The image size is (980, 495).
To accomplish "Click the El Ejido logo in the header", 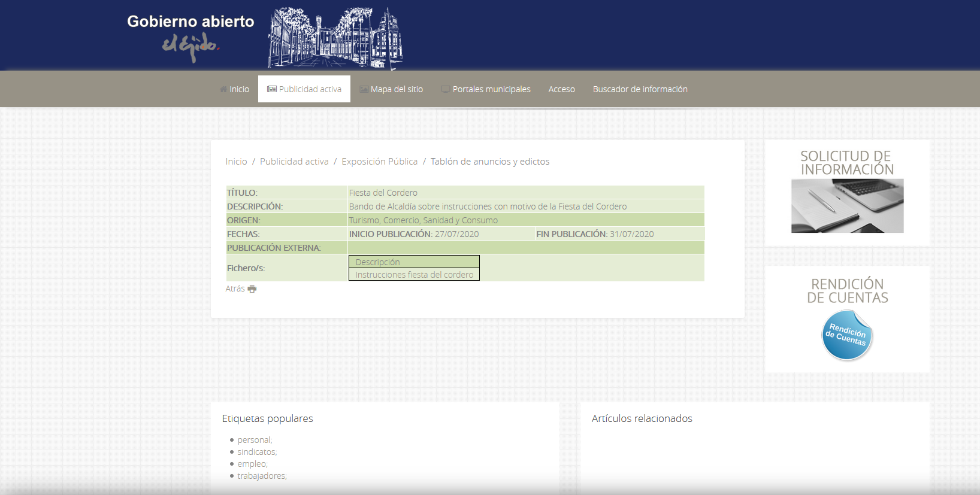I will coord(190,47).
